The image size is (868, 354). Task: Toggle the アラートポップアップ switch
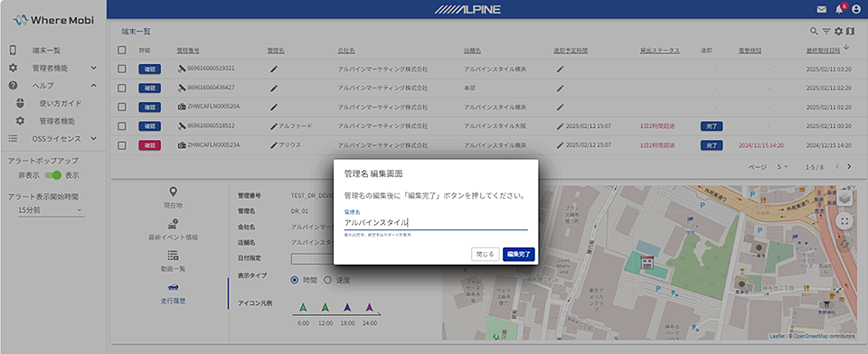click(x=53, y=175)
